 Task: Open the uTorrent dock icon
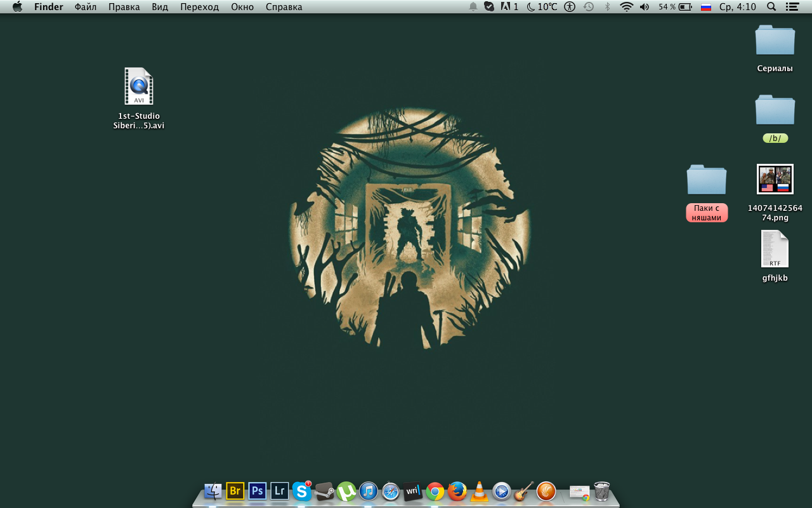(x=346, y=491)
